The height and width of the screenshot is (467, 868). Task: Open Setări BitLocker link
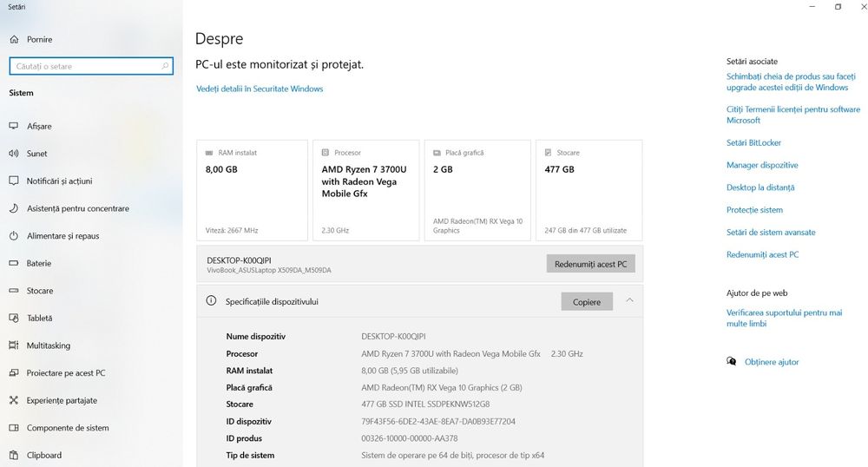[x=753, y=142]
